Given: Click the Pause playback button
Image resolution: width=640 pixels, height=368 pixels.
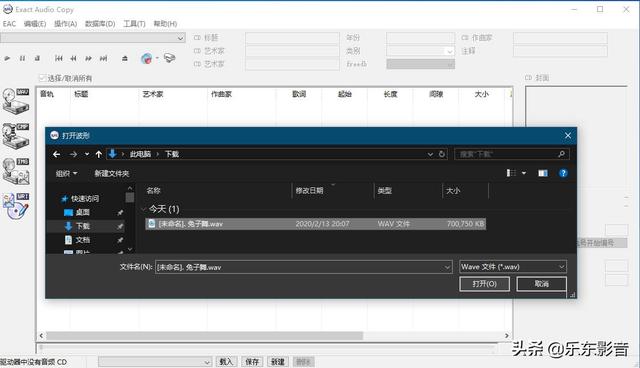Looking at the screenshot, I should pyautogui.click(x=22, y=58).
